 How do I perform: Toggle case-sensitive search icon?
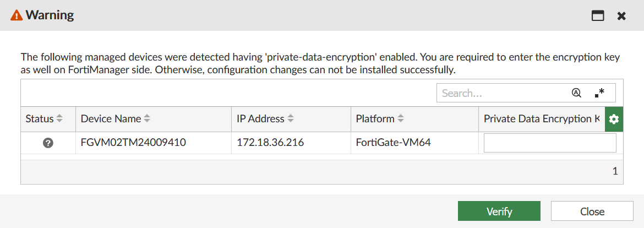pos(576,93)
